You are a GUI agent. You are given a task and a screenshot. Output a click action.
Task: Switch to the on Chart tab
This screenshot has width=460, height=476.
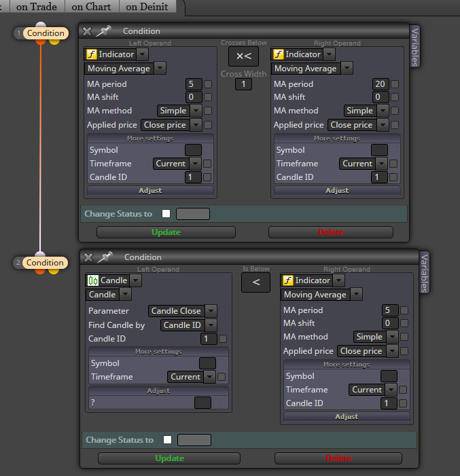(x=91, y=6)
